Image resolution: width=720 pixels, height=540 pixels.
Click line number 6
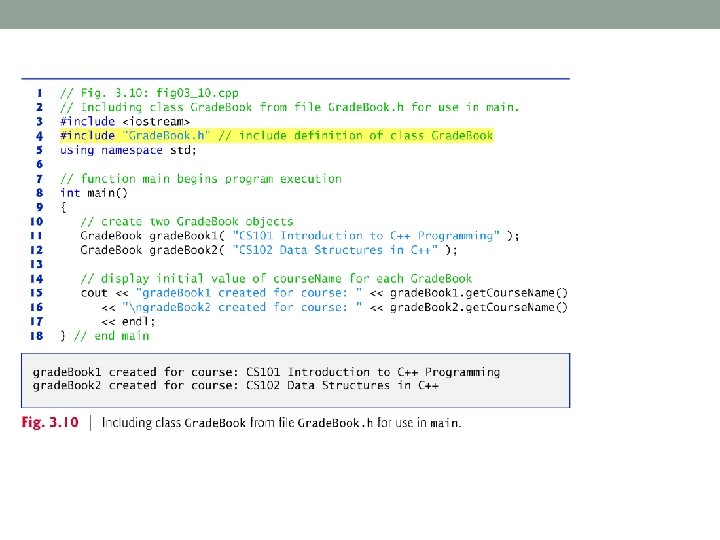click(x=39, y=164)
